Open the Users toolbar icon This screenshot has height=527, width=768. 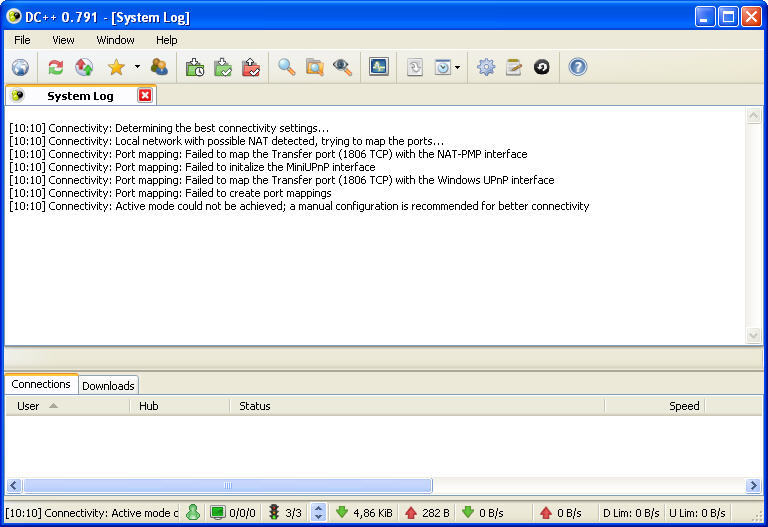click(x=159, y=67)
